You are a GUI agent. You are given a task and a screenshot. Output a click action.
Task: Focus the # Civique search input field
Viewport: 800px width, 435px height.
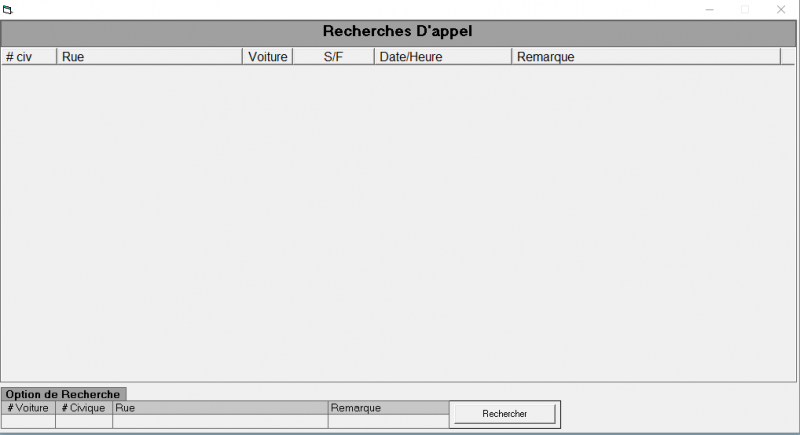[x=84, y=421]
